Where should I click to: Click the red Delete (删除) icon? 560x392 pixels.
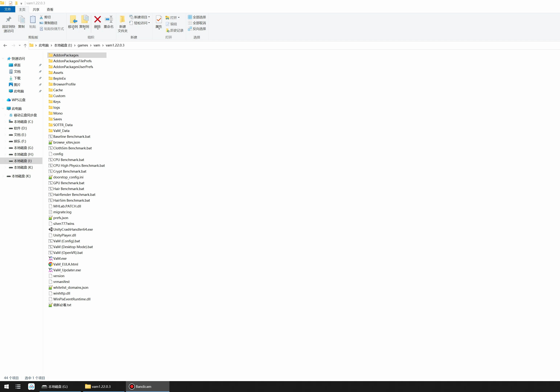pyautogui.click(x=98, y=19)
